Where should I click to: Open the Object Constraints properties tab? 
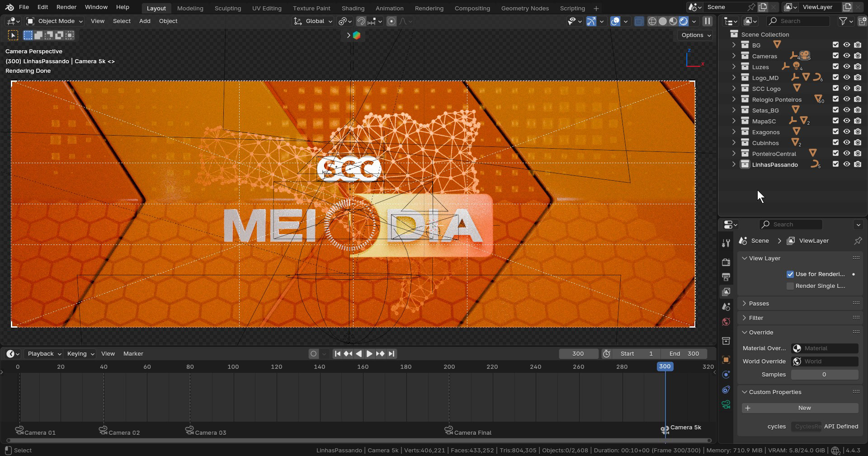(726, 390)
